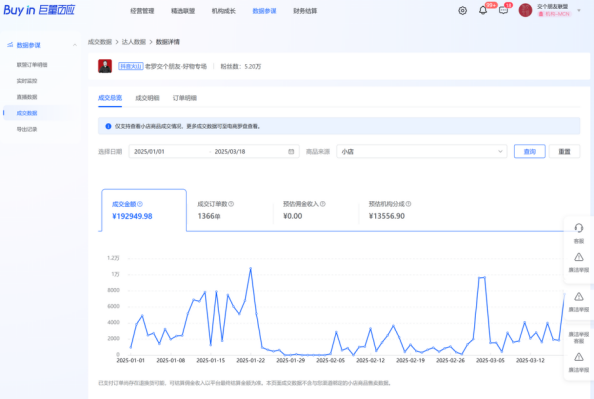Open 导出记录 in the sidebar
The height and width of the screenshot is (399, 594).
tap(27, 129)
